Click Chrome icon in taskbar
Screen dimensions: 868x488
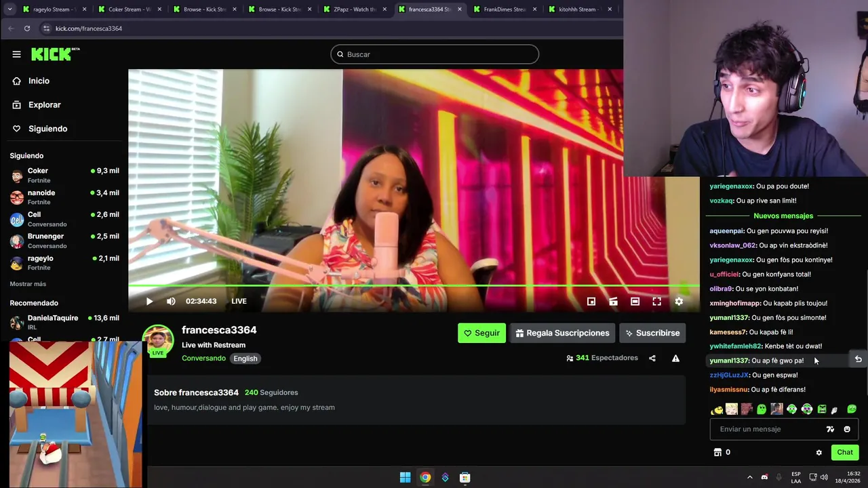[x=425, y=478]
